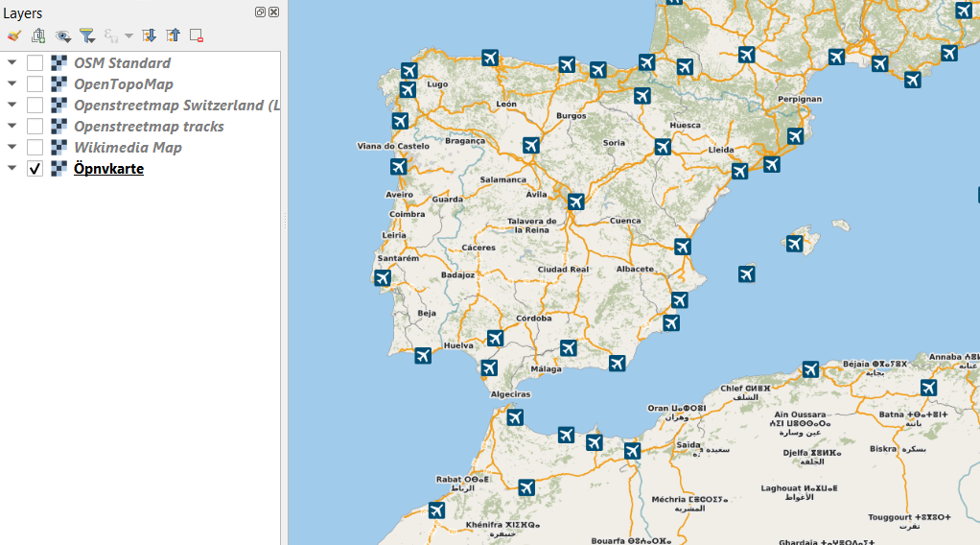Select the Öpnvkarte layer name
The width and height of the screenshot is (980, 545).
coord(108,168)
